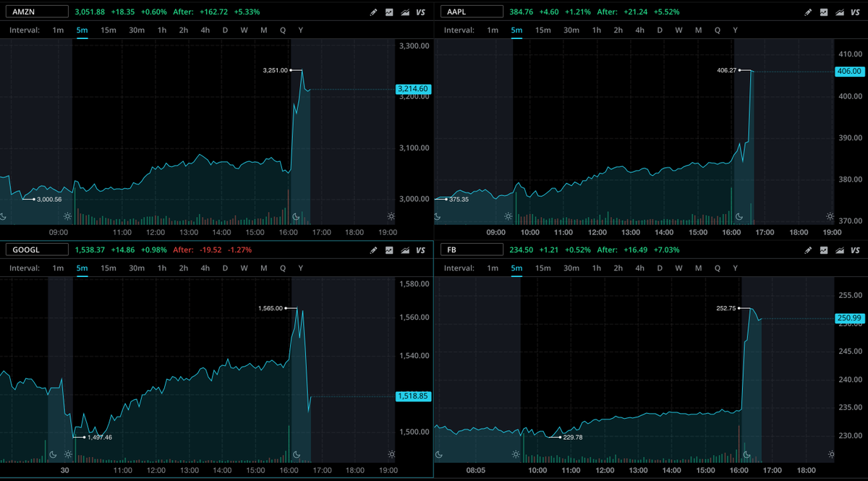Click the FB low label 229.78

573,437
